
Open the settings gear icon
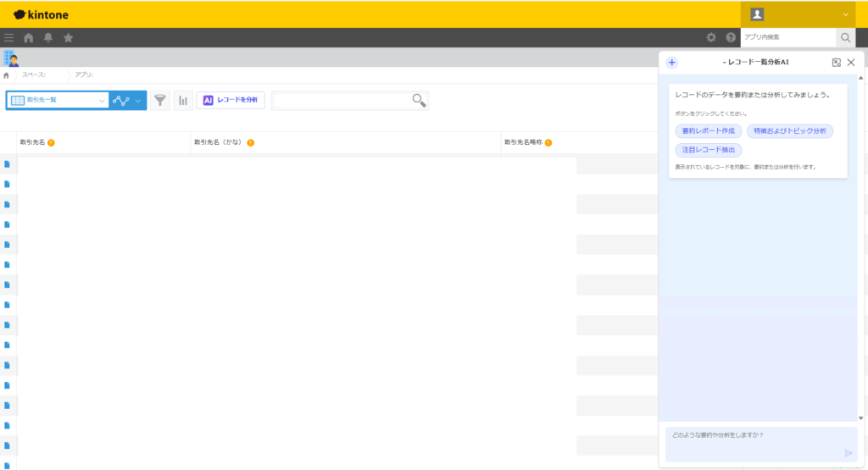pyautogui.click(x=711, y=37)
